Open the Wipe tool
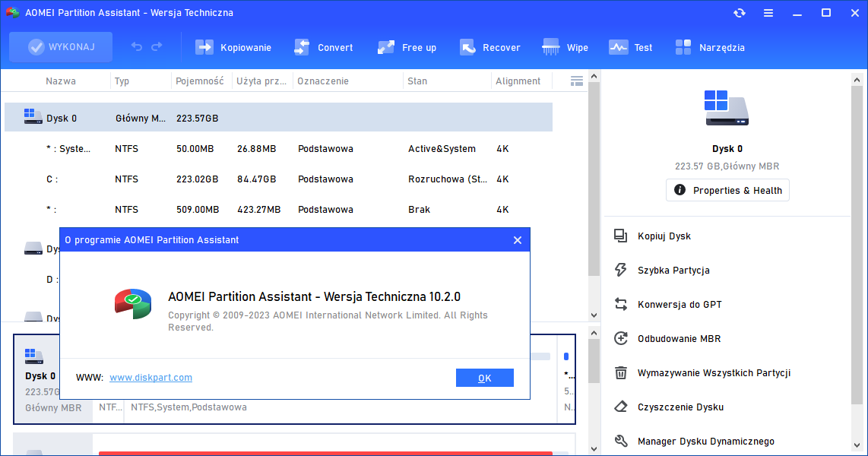Viewport: 868px width, 456px height. 565,48
